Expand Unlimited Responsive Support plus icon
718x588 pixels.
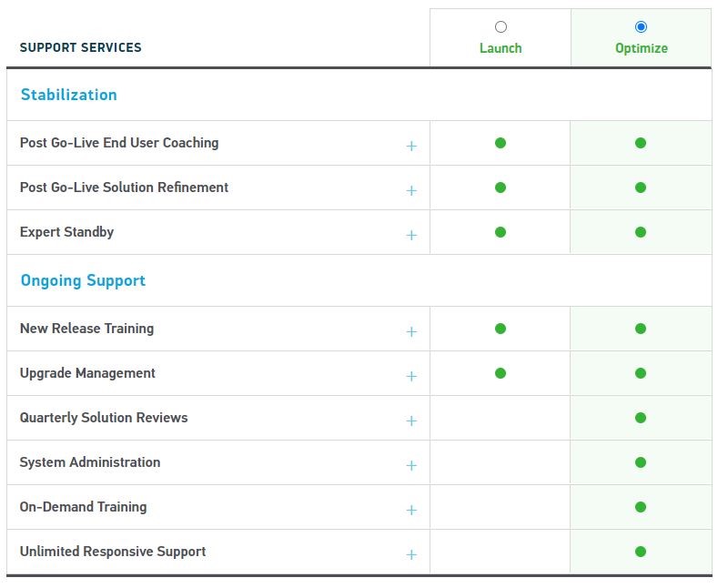pyautogui.click(x=411, y=555)
